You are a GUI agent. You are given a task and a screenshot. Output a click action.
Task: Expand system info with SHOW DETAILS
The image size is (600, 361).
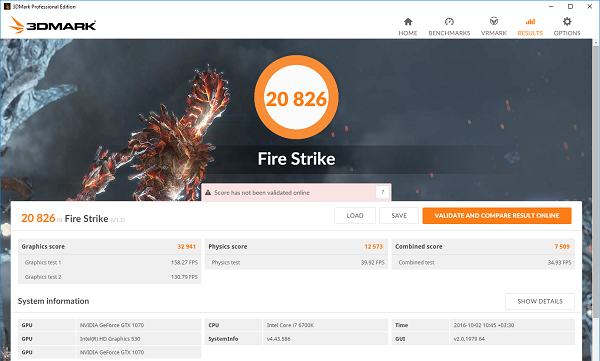(x=540, y=301)
